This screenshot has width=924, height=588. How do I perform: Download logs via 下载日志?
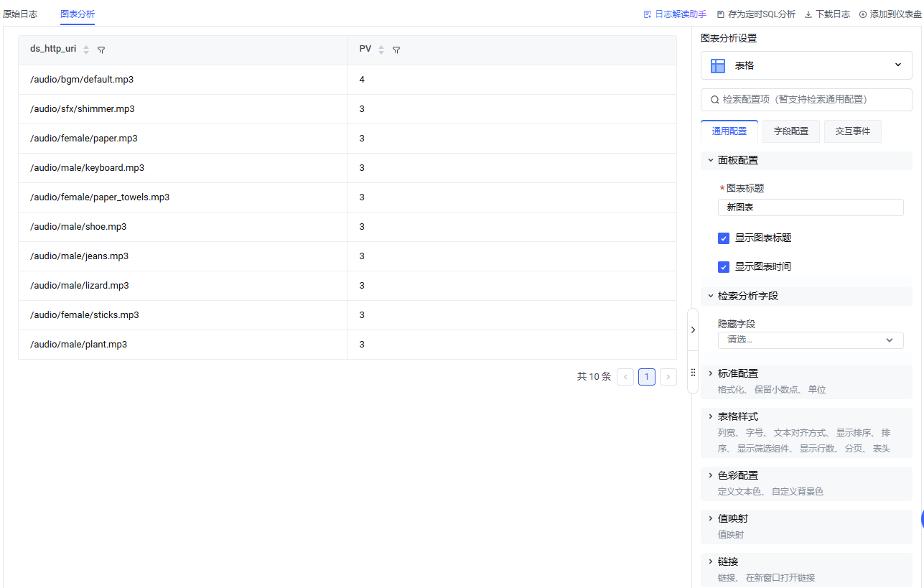click(x=827, y=14)
